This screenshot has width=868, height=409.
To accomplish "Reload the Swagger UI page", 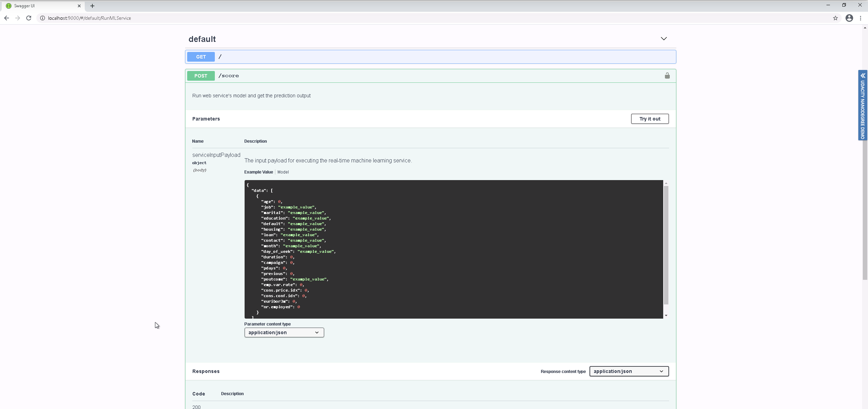I will click(29, 18).
